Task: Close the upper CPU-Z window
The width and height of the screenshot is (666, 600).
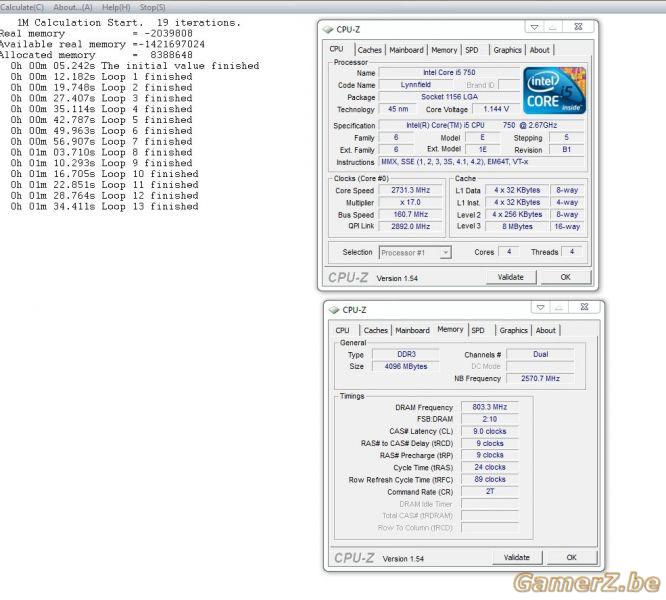Action: tap(578, 27)
